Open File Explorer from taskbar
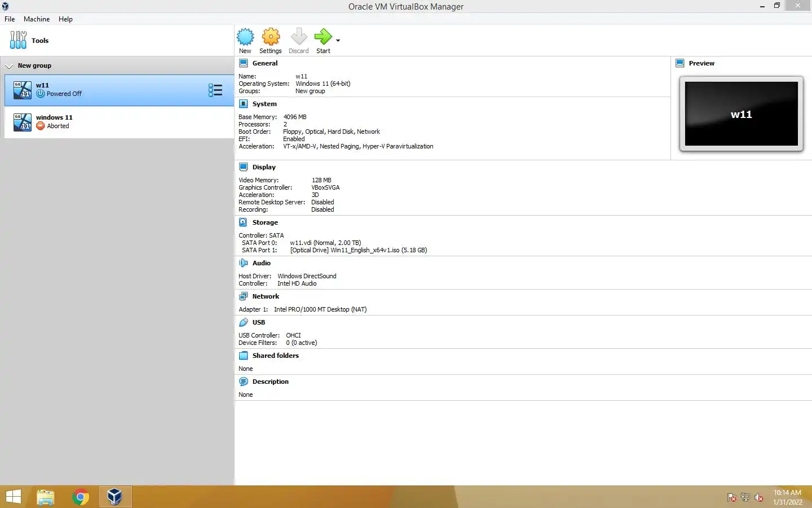 click(46, 497)
